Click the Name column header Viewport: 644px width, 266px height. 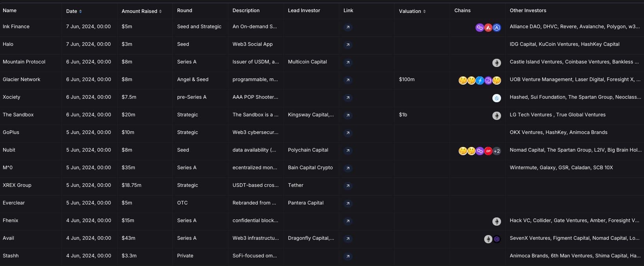pyautogui.click(x=9, y=11)
